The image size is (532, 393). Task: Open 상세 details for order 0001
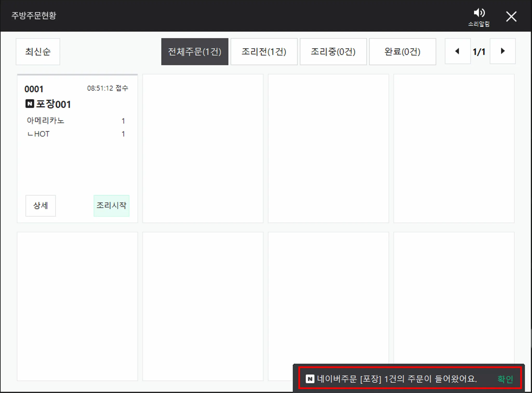(x=41, y=205)
